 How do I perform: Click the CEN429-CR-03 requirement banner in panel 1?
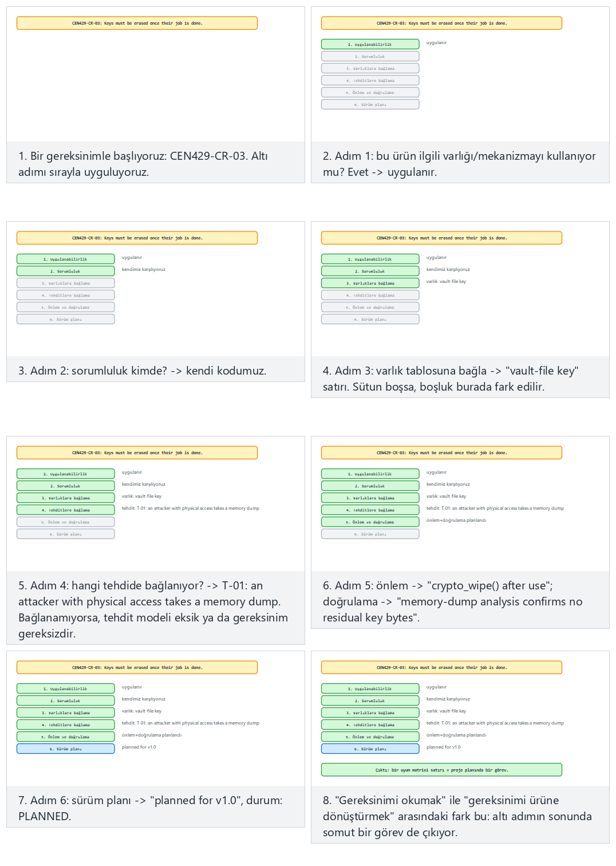point(137,23)
